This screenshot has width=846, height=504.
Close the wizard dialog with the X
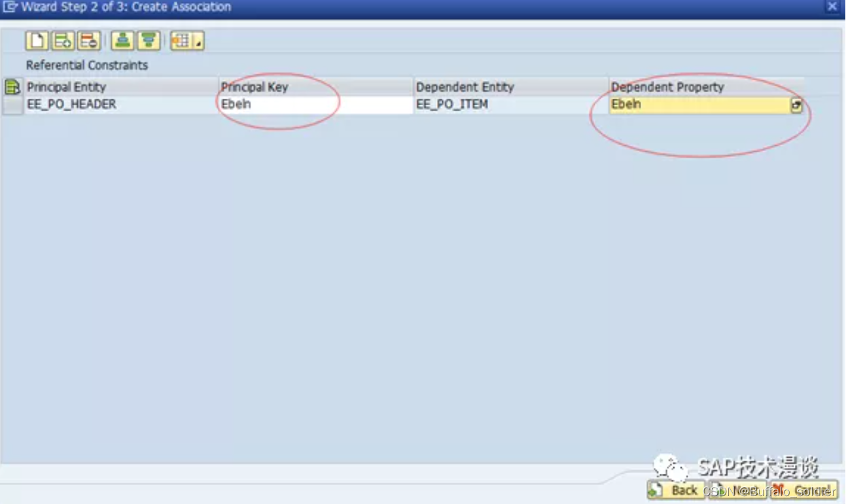pyautogui.click(x=832, y=7)
